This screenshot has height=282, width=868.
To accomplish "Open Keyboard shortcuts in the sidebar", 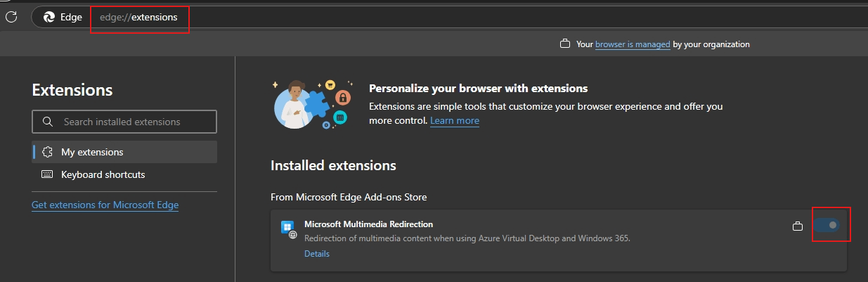I will pyautogui.click(x=124, y=174).
